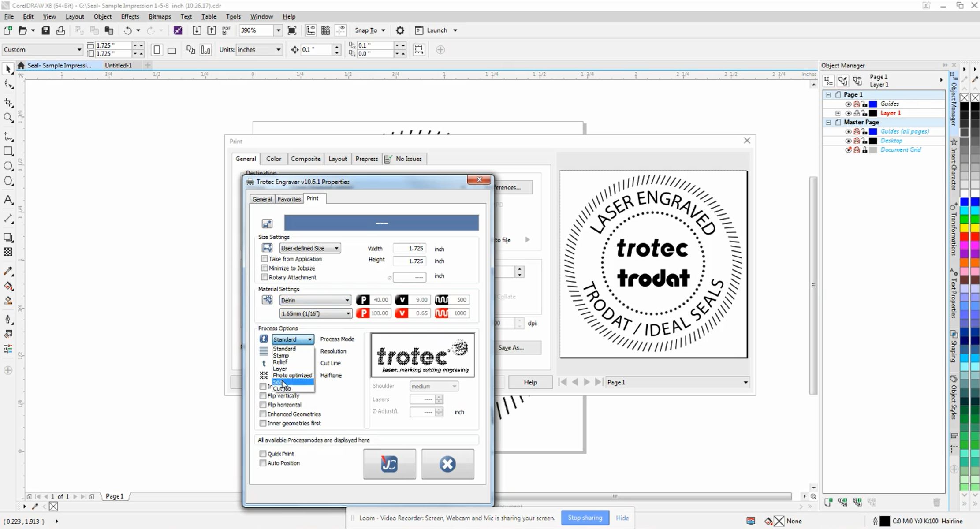Open the 1.65mm thickness dropdown
The width and height of the screenshot is (980, 529).
click(316, 313)
